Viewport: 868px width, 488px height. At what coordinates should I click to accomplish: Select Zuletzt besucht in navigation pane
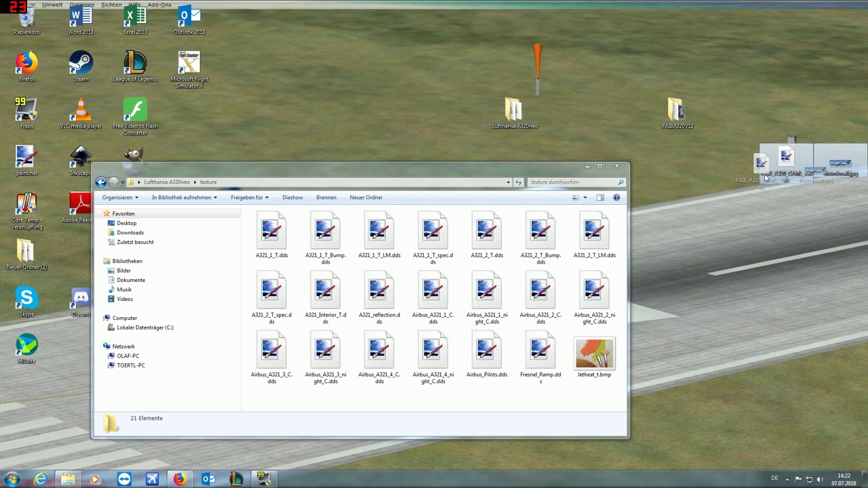coord(135,242)
